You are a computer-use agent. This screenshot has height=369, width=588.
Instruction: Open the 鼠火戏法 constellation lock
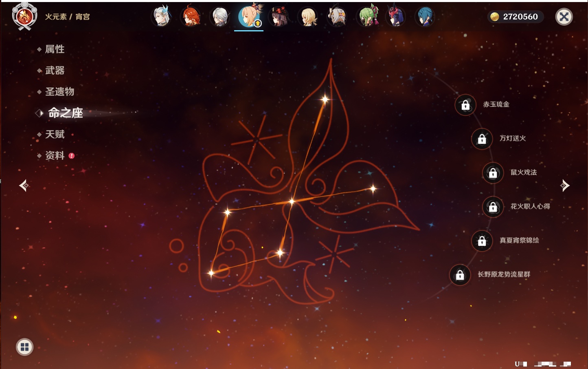pos(493,173)
